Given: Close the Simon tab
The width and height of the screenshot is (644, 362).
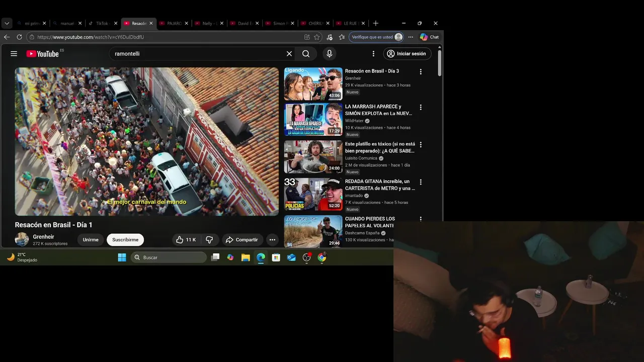Looking at the screenshot, I should (292, 23).
